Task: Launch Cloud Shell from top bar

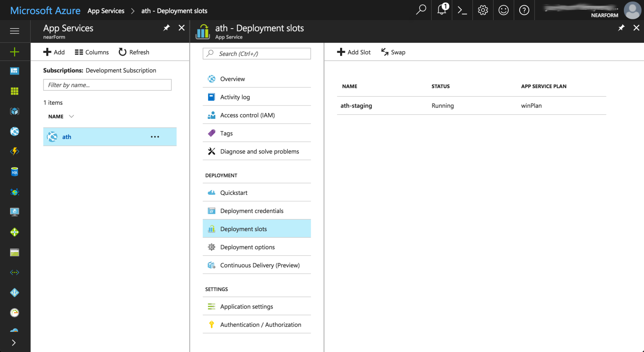Action: coord(462,10)
